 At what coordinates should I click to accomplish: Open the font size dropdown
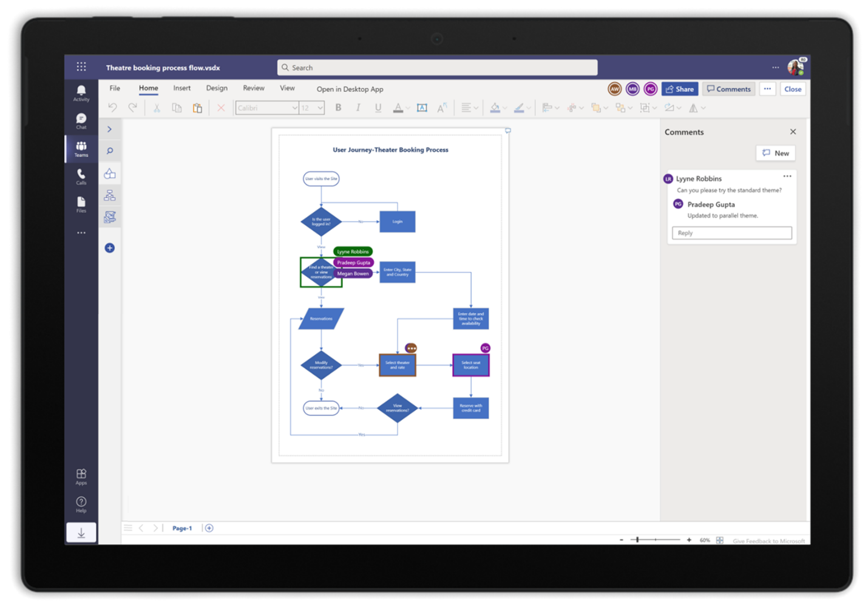311,107
